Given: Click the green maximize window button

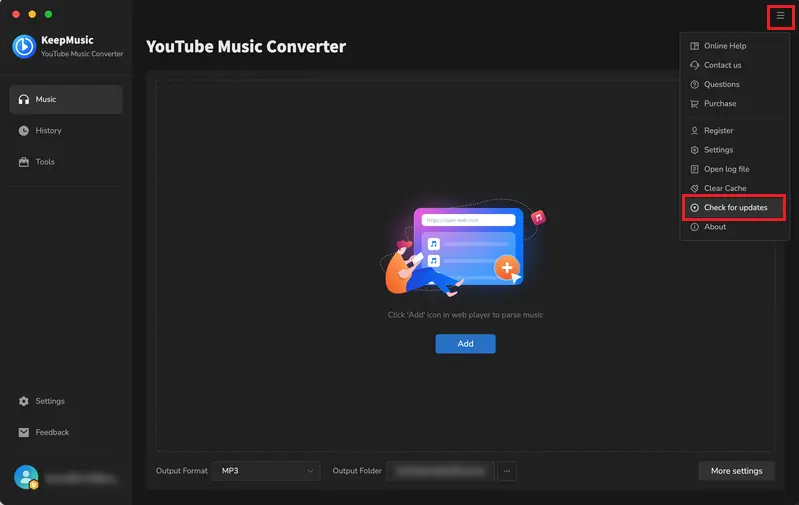Looking at the screenshot, I should [x=48, y=14].
